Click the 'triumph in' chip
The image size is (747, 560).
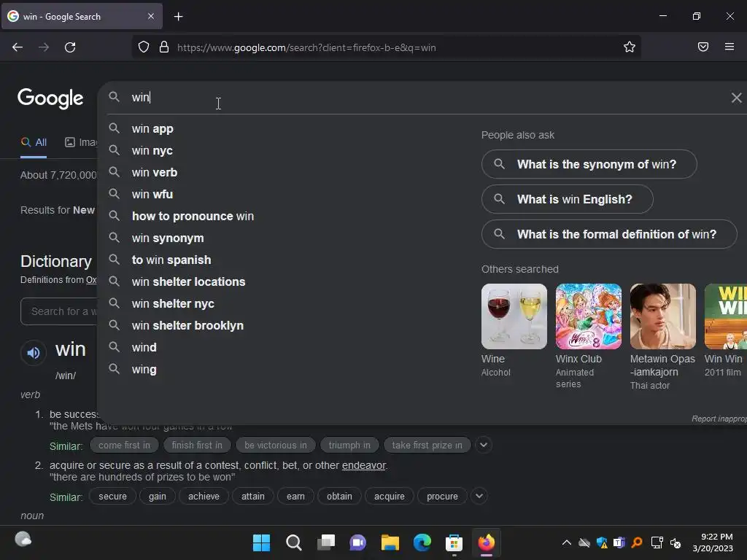pos(349,446)
